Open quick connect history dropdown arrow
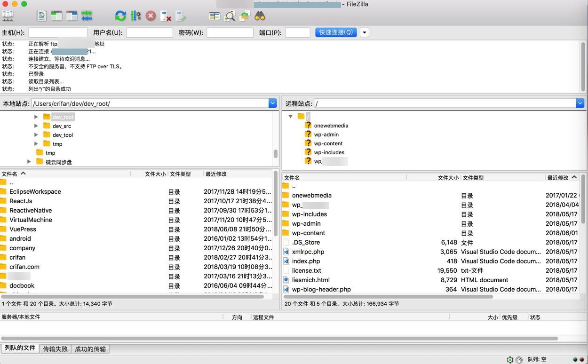Screen dimensions: 588x364 (x=365, y=32)
